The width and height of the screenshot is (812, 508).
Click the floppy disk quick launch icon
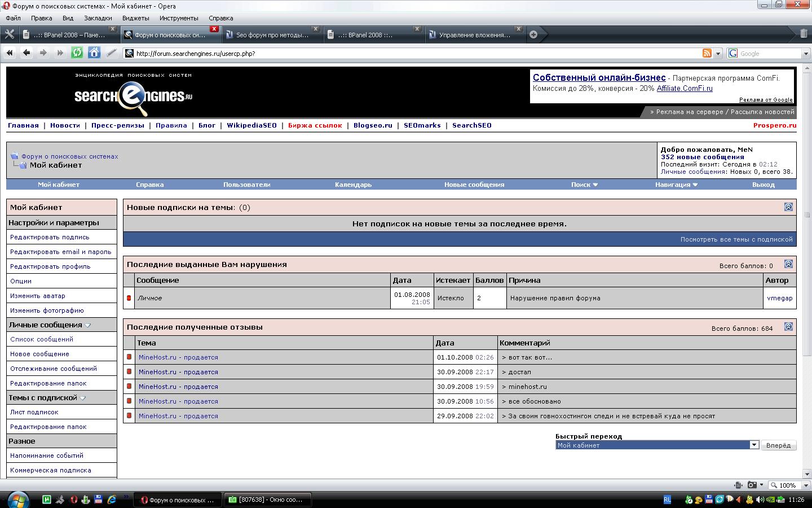point(99,500)
